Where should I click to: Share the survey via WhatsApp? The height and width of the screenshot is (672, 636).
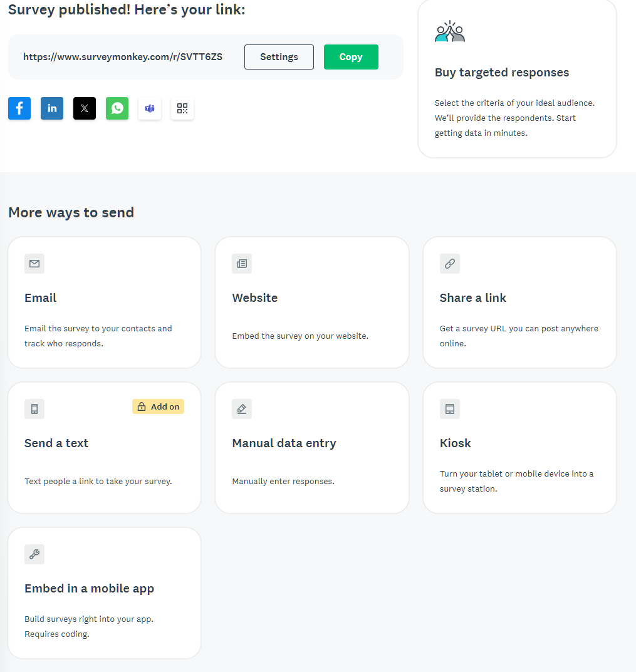pos(117,108)
